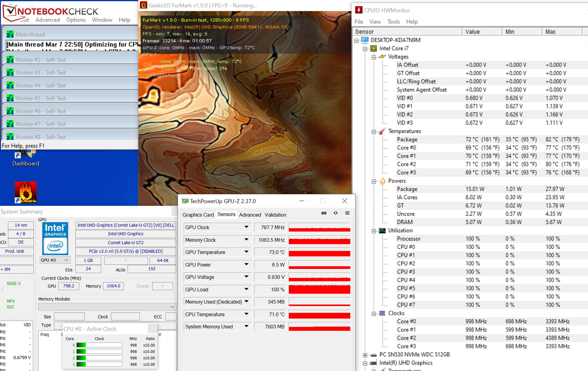588x371 pixels.
Task: Click the Min column header in HWMonitor
Action: (x=522, y=32)
